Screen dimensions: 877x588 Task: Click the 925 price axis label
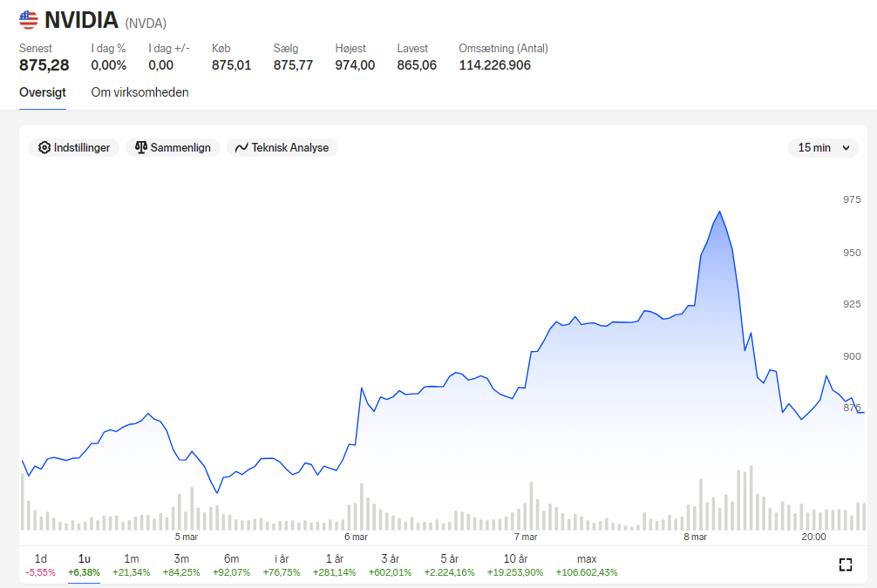pos(852,304)
